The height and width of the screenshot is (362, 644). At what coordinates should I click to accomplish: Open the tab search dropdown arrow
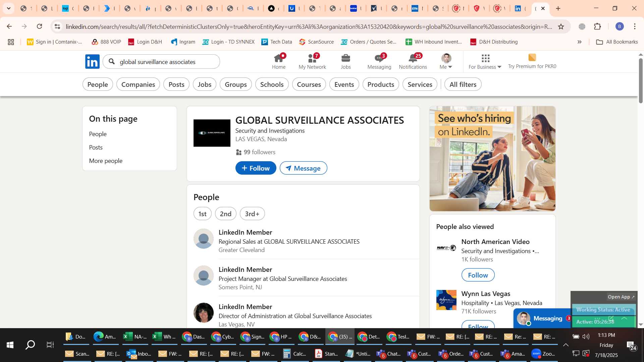click(9, 8)
